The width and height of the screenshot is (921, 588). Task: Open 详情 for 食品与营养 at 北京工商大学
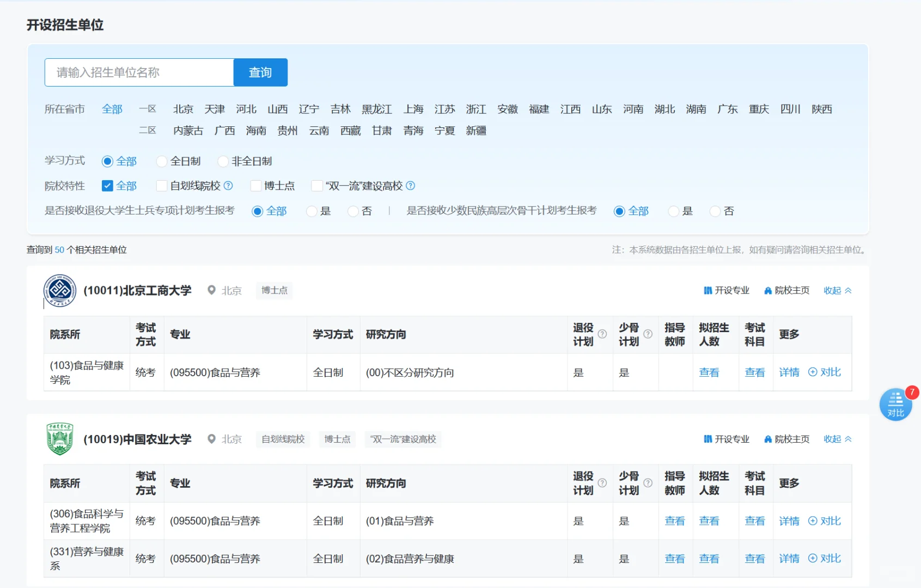[789, 372]
